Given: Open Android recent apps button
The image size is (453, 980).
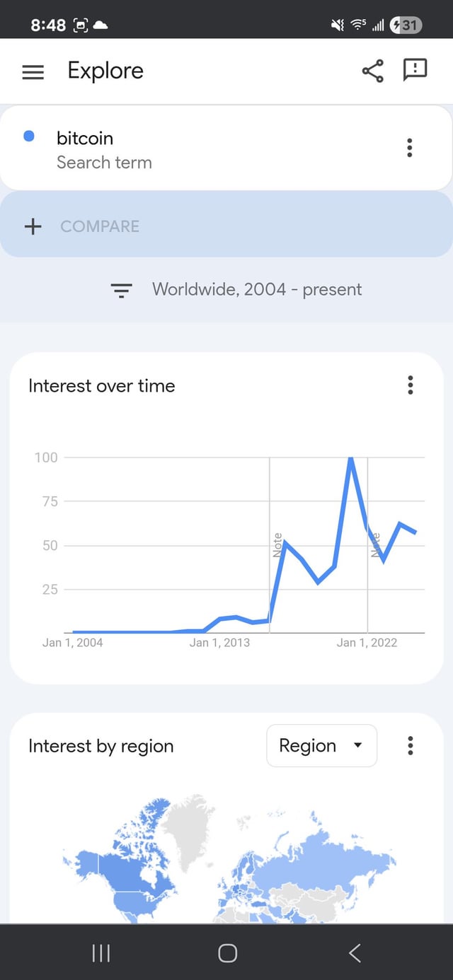Looking at the screenshot, I should [101, 952].
